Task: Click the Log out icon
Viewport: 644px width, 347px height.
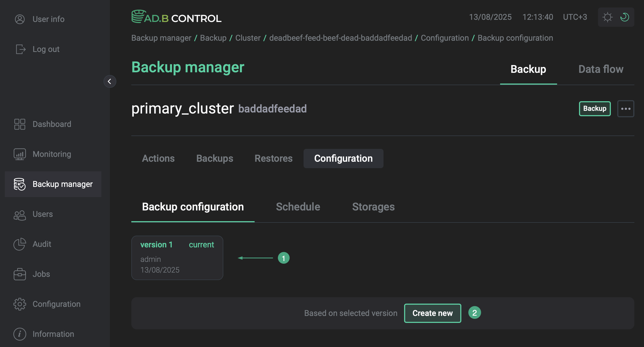Action: [x=20, y=49]
